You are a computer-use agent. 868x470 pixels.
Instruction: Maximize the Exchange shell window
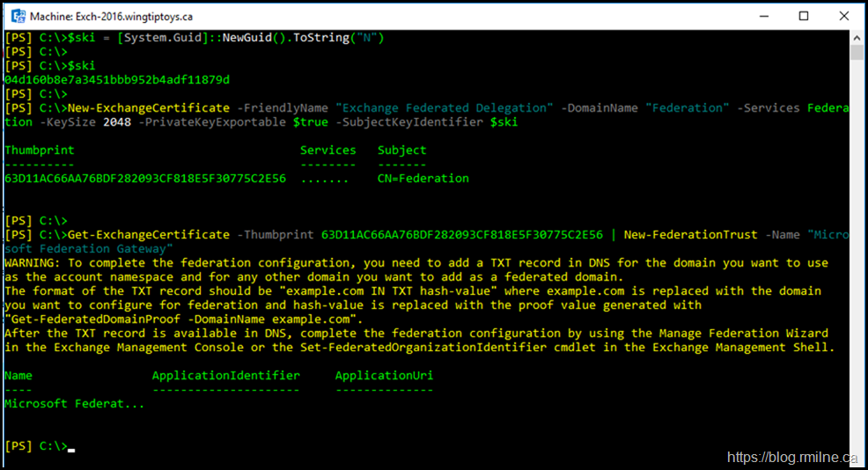804,16
